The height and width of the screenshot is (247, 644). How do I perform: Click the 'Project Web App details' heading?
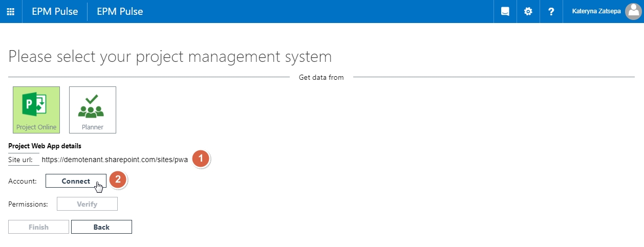point(45,146)
